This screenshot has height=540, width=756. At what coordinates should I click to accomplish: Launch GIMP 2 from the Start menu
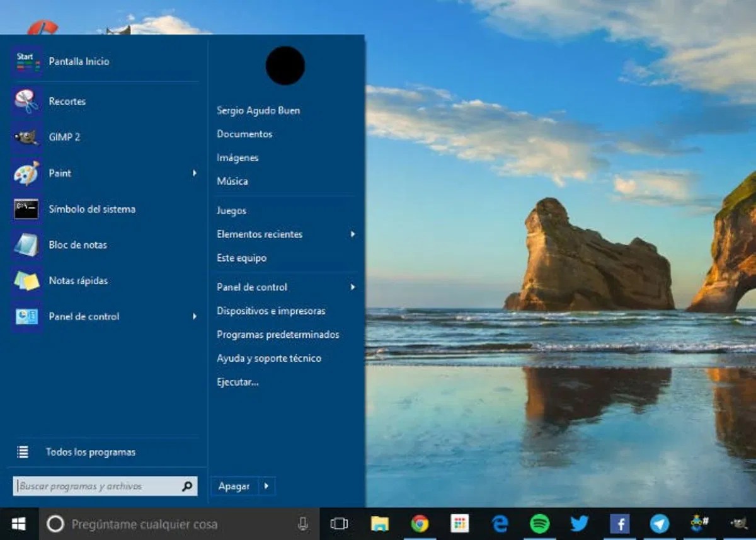[x=65, y=137]
